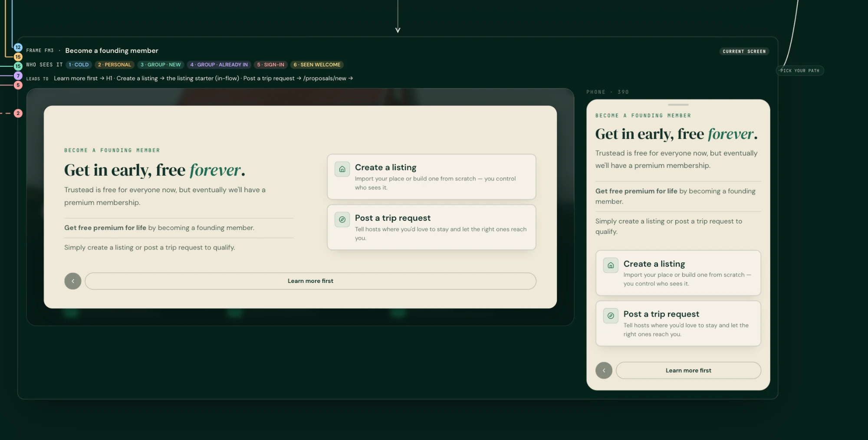This screenshot has width=868, height=440.
Task: Select the 6 · SEEN WELCOME audience tag
Action: (317, 65)
